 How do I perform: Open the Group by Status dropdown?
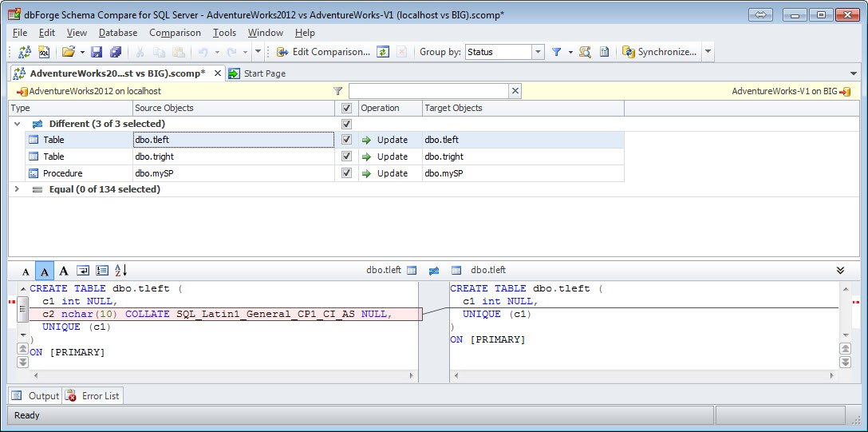(x=538, y=52)
